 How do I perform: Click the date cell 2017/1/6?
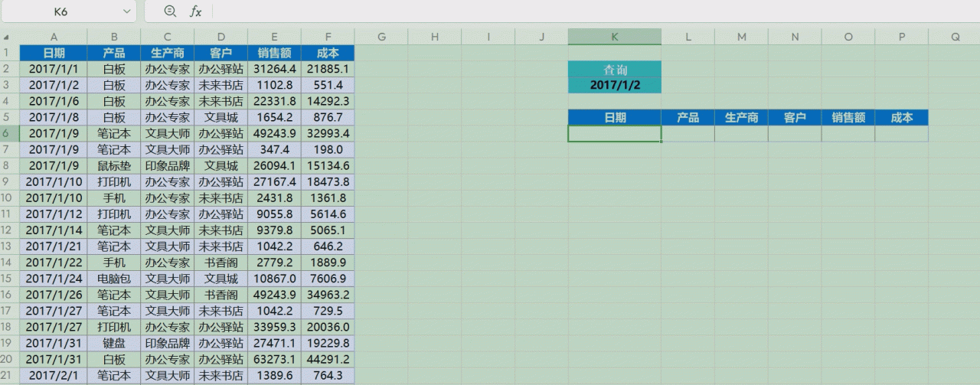[x=54, y=101]
